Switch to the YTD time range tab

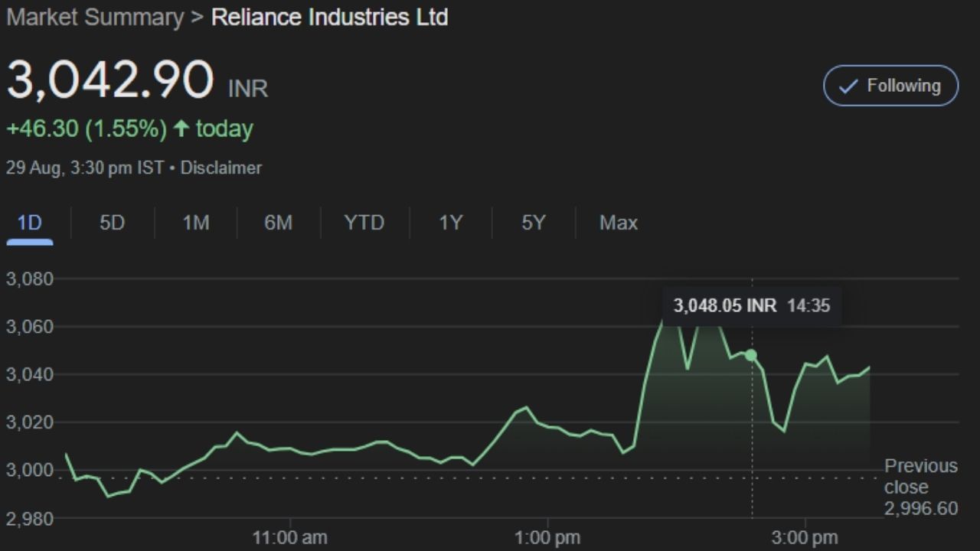click(364, 223)
